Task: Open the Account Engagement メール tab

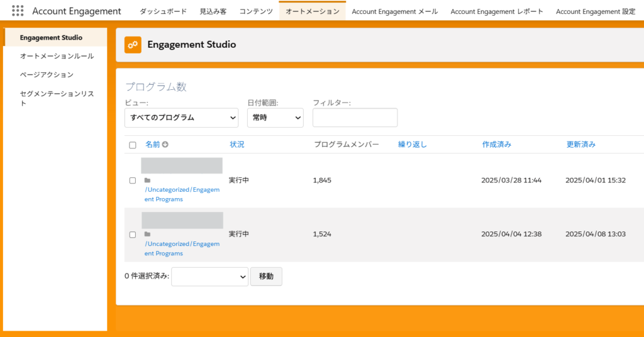Action: point(395,11)
